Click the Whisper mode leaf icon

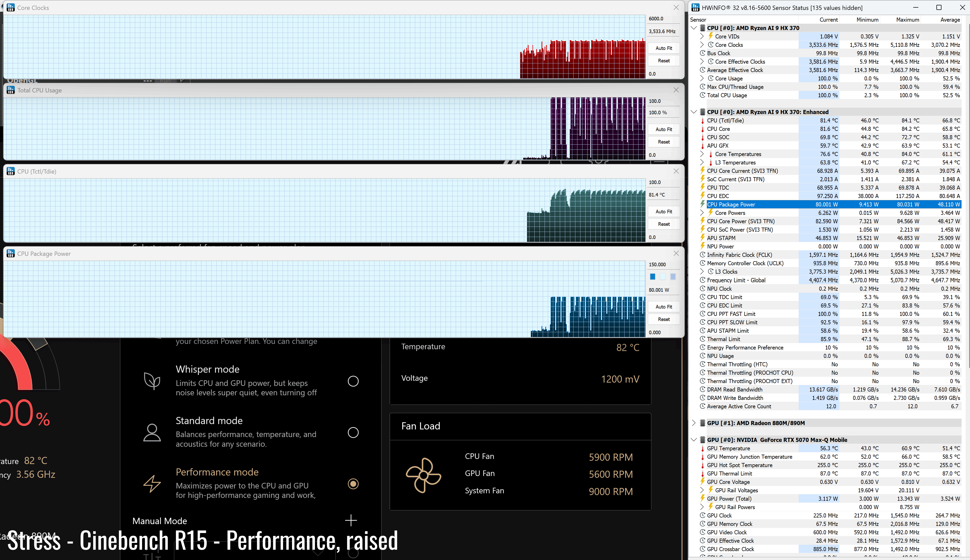click(x=152, y=381)
